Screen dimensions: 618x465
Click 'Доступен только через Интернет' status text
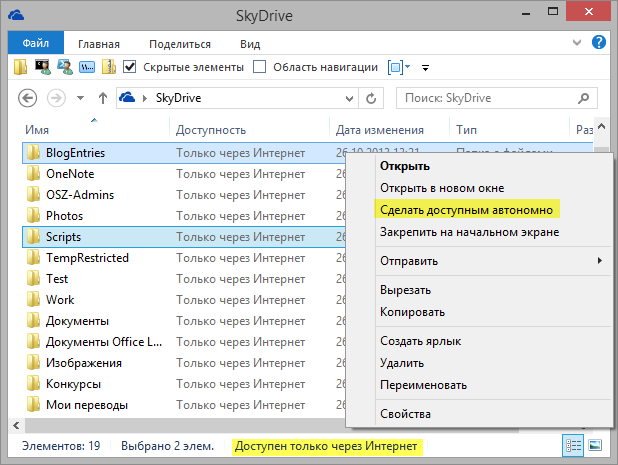(326, 446)
